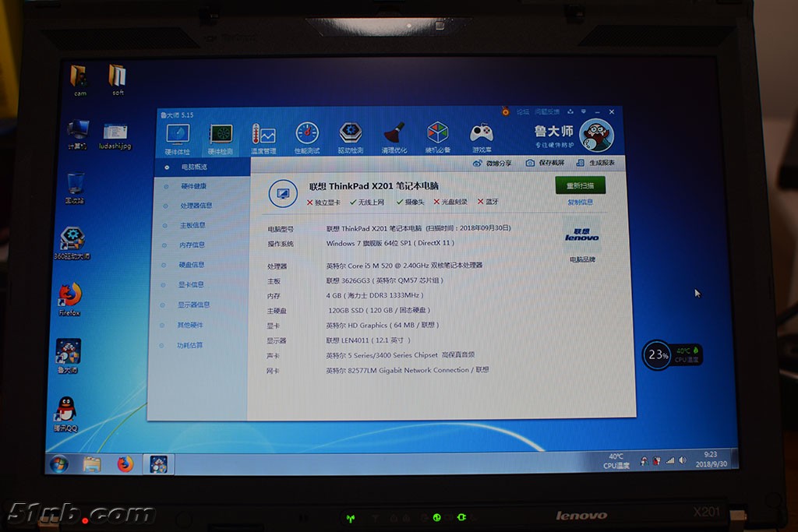Open 显卡信息 graphics card section

click(x=191, y=285)
